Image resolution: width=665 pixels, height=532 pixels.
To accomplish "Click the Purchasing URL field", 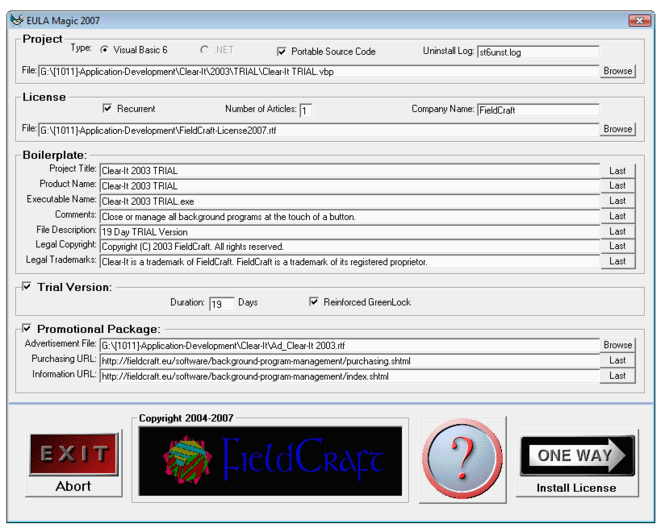I will pos(349,361).
